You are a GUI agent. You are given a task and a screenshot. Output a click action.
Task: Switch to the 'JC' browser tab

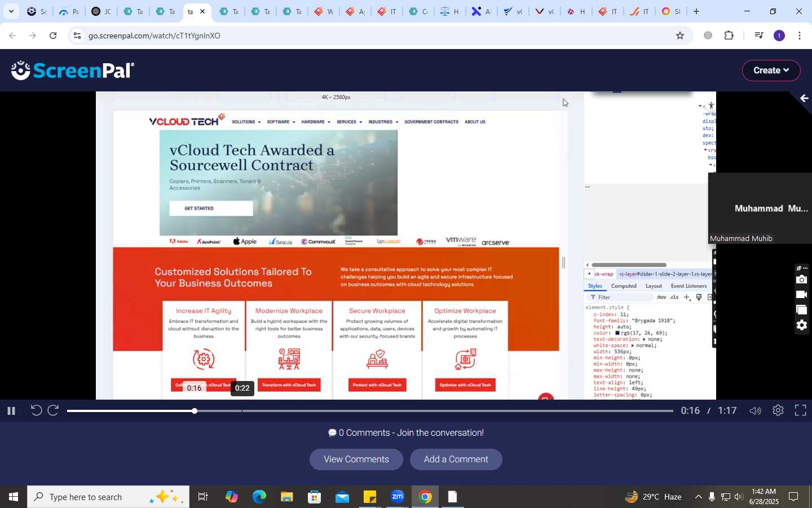[101, 11]
